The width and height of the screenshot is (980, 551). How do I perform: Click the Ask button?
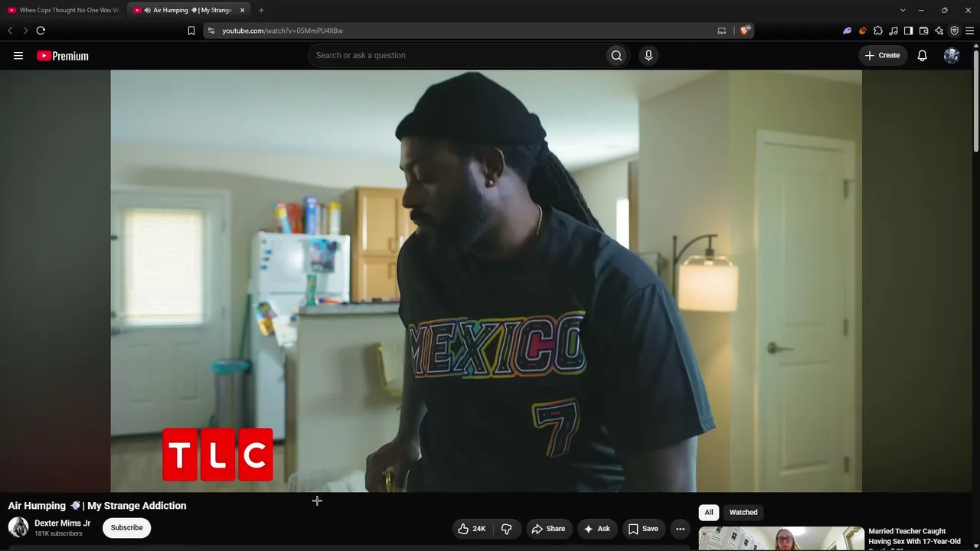tap(596, 529)
